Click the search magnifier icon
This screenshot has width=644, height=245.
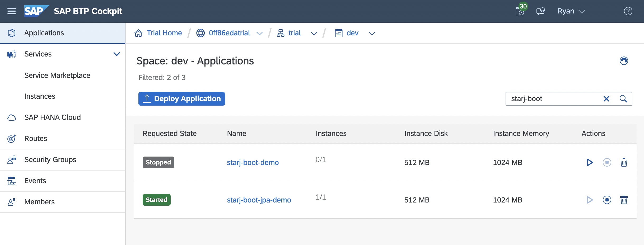623,99
